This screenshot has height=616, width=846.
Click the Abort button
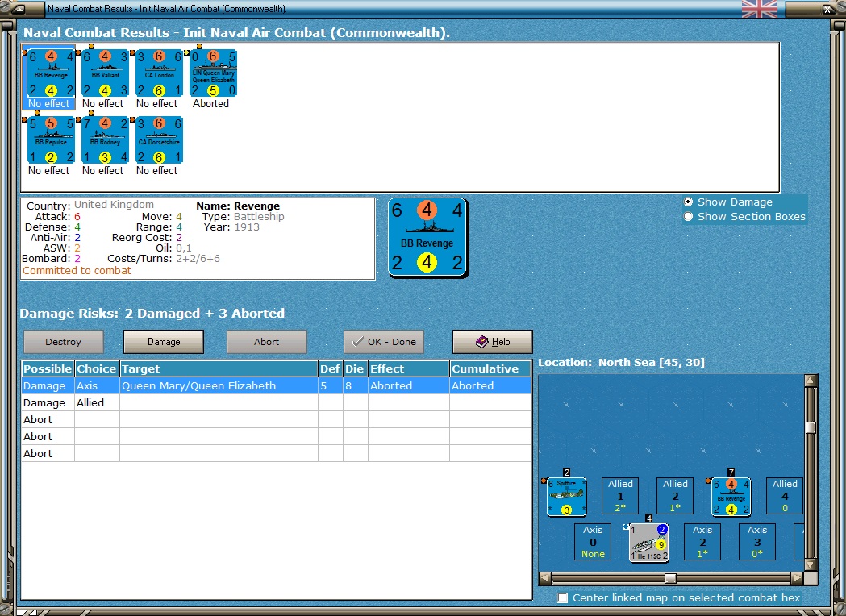pos(266,342)
